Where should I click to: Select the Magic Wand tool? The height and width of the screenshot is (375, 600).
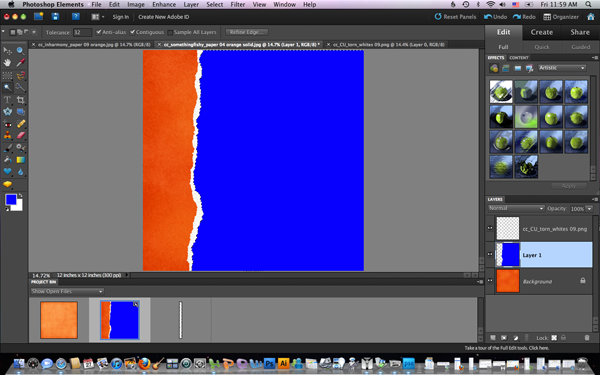tap(7, 88)
